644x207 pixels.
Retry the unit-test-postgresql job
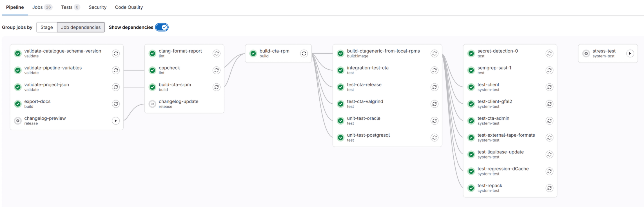(434, 138)
